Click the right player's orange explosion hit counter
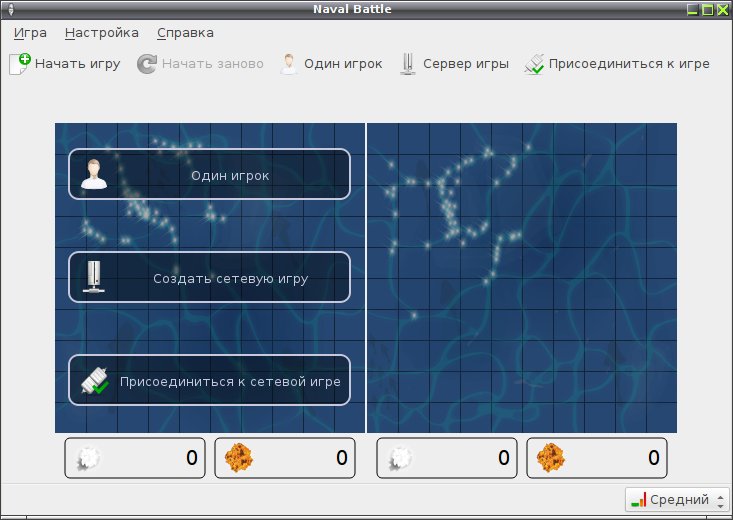This screenshot has height=520, width=733. (x=596, y=458)
